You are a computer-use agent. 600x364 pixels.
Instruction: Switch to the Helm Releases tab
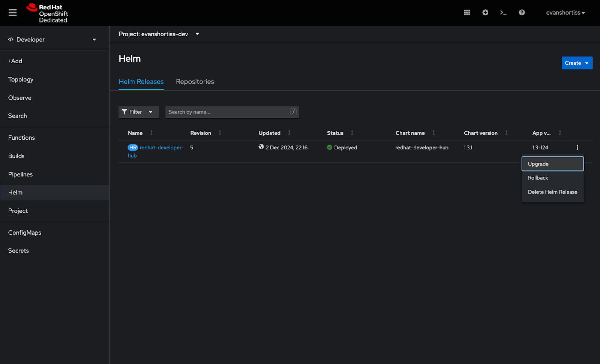point(141,82)
